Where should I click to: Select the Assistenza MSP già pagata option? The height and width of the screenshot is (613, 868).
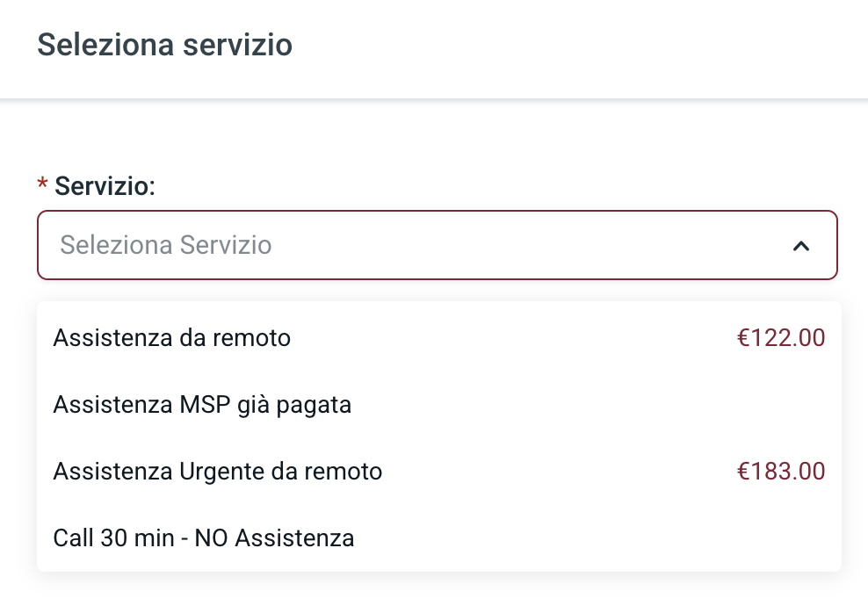pyautogui.click(x=202, y=405)
